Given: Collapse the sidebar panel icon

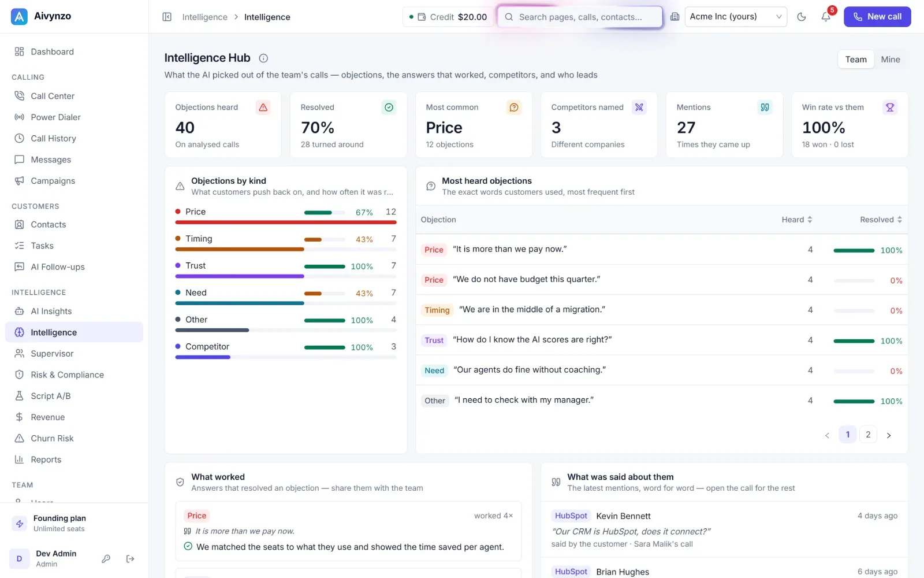Looking at the screenshot, I should click(x=167, y=17).
